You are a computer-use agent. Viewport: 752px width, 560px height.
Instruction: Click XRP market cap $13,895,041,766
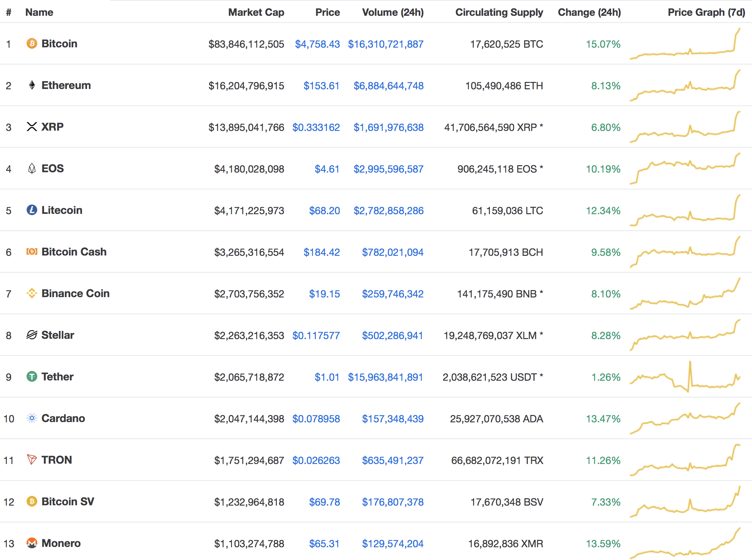(x=246, y=128)
